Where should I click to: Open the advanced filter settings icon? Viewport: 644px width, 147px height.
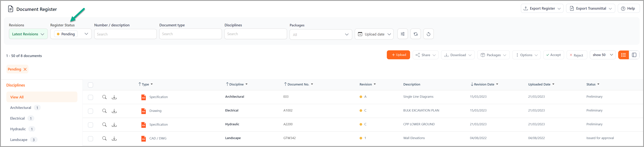click(402, 34)
